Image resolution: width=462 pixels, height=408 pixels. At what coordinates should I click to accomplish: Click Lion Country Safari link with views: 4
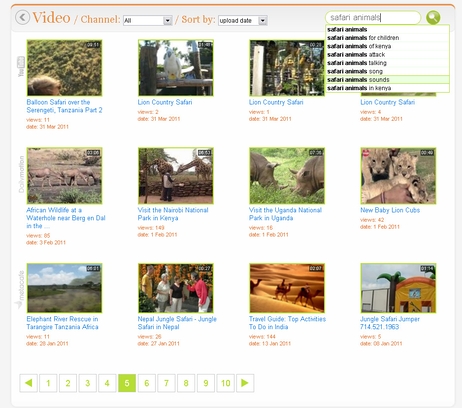[388, 102]
